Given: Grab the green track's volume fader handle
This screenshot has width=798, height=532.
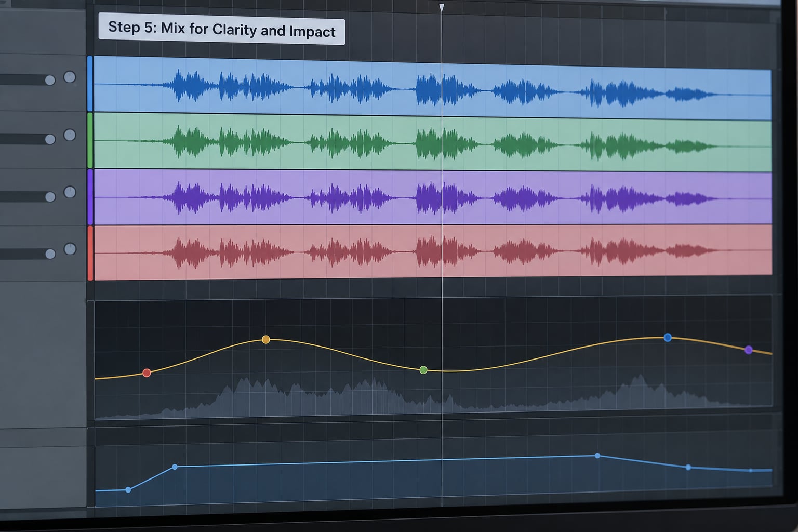Looking at the screenshot, I should pyautogui.click(x=50, y=139).
